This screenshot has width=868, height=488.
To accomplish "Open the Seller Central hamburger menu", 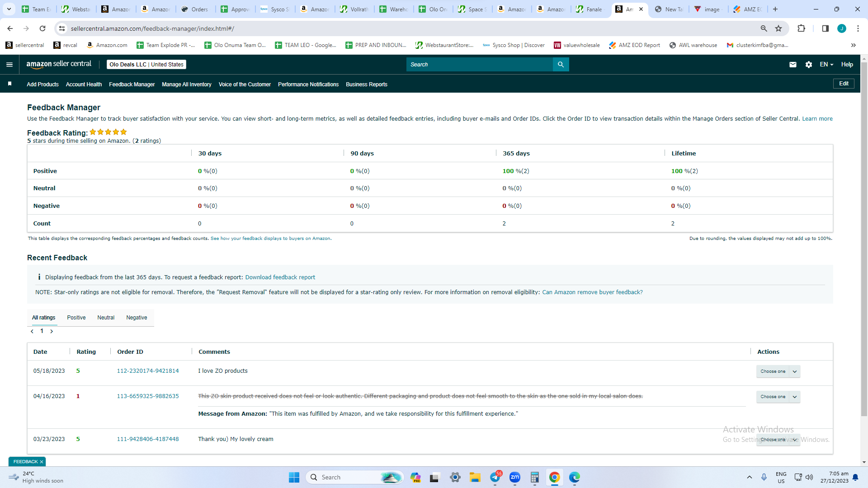I will pos(9,65).
